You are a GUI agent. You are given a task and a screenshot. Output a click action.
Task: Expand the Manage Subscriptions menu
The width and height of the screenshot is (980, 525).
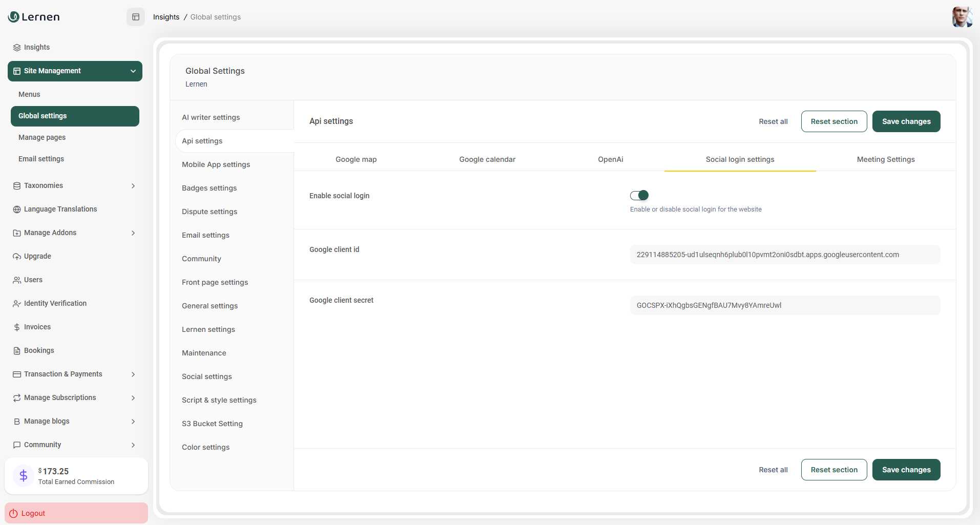[x=133, y=397]
